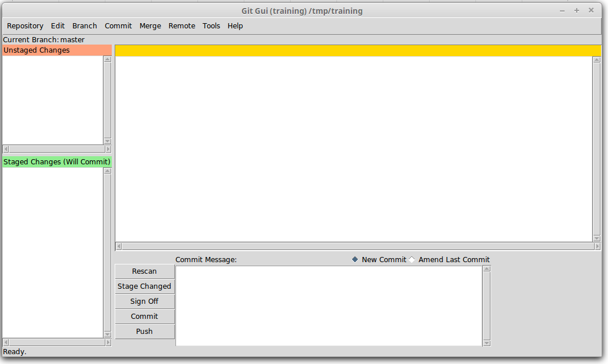This screenshot has width=608, height=364.
Task: Click up arrow of Unstaged Changes scrollbar
Action: point(107,59)
